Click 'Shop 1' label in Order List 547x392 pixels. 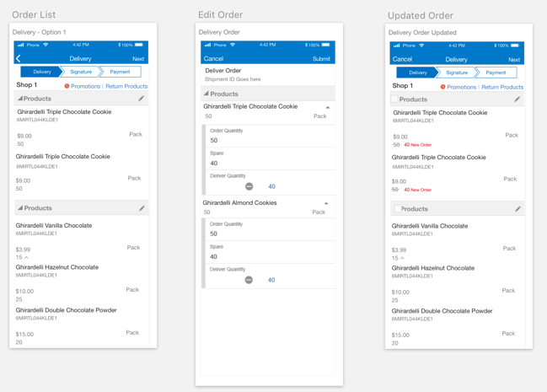coord(26,85)
